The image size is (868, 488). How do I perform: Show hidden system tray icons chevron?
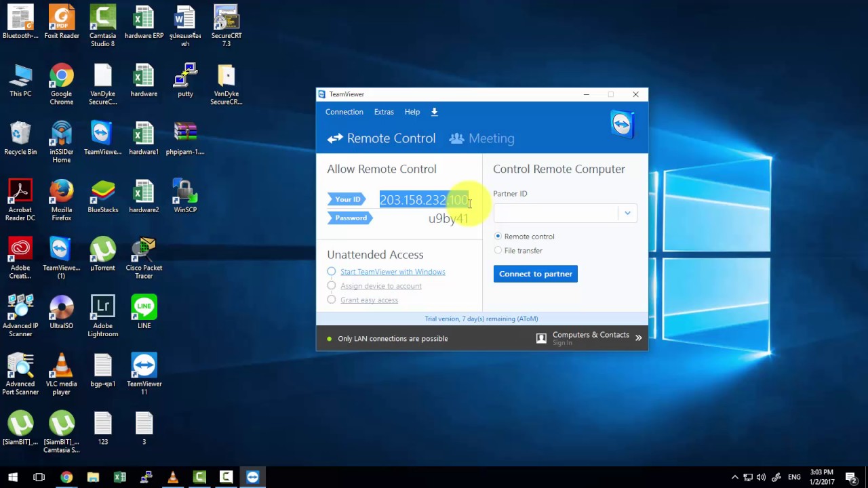734,477
